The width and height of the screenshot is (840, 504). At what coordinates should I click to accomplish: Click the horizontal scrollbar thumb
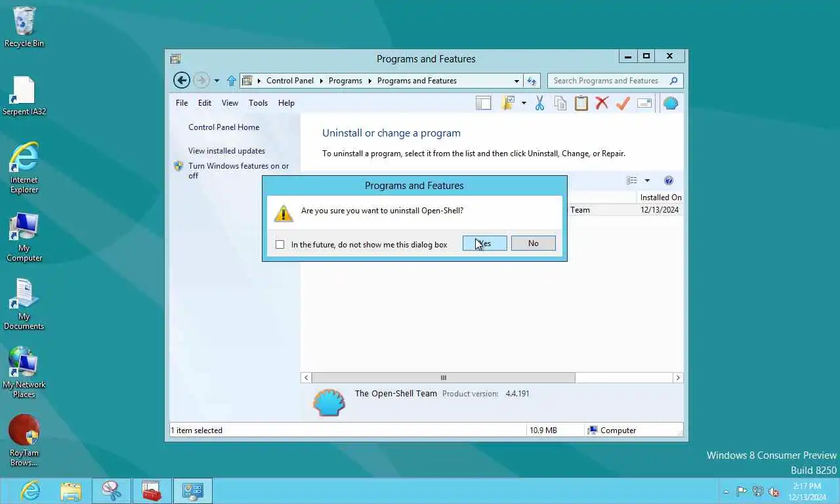point(444,377)
